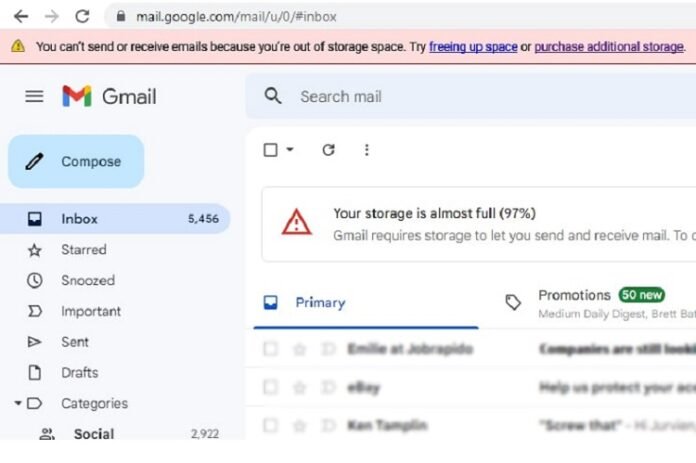Open the main menu hamburger icon

pos(34,96)
